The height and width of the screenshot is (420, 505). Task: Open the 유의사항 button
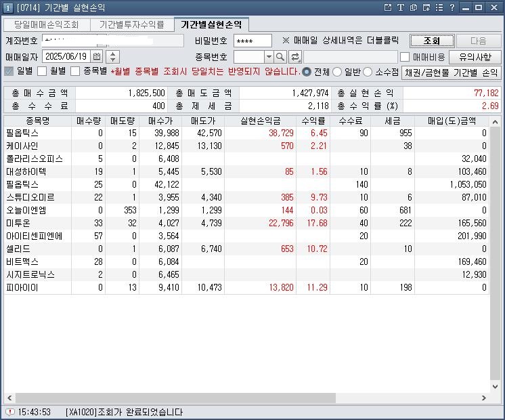click(x=475, y=57)
